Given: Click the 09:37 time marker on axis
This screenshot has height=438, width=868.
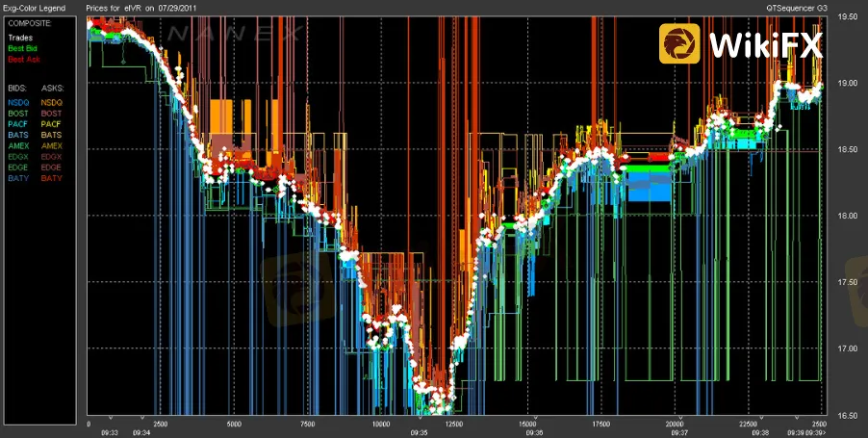Looking at the screenshot, I should [677, 432].
